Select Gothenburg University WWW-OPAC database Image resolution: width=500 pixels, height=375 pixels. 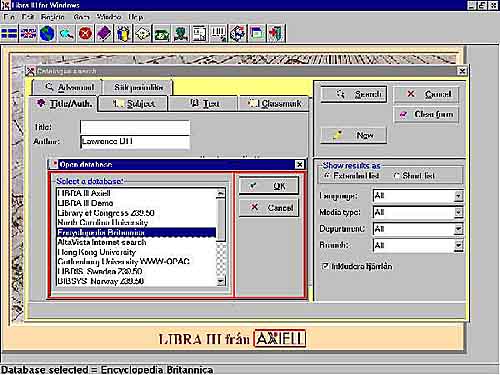tap(136, 261)
